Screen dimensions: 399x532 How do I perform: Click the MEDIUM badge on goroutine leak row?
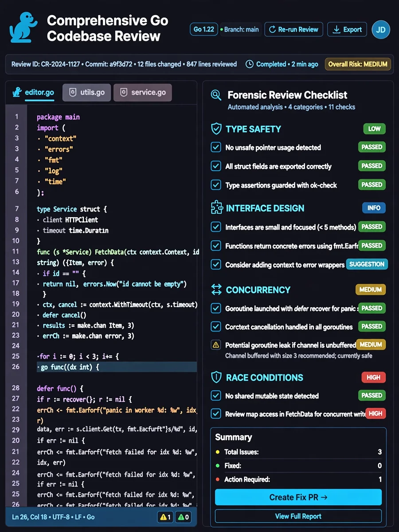(x=371, y=344)
